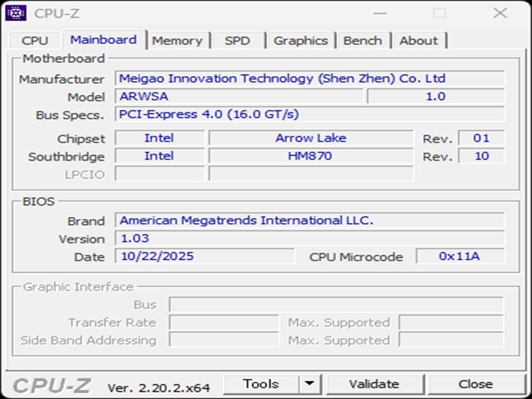This screenshot has height=399, width=532.
Task: Click the Southbridge label
Action: 66,157
